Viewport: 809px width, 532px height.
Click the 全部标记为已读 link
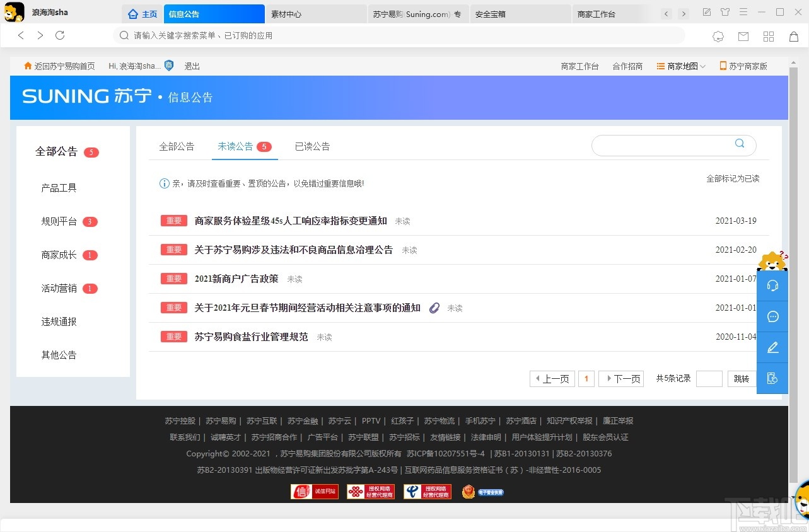coord(733,178)
